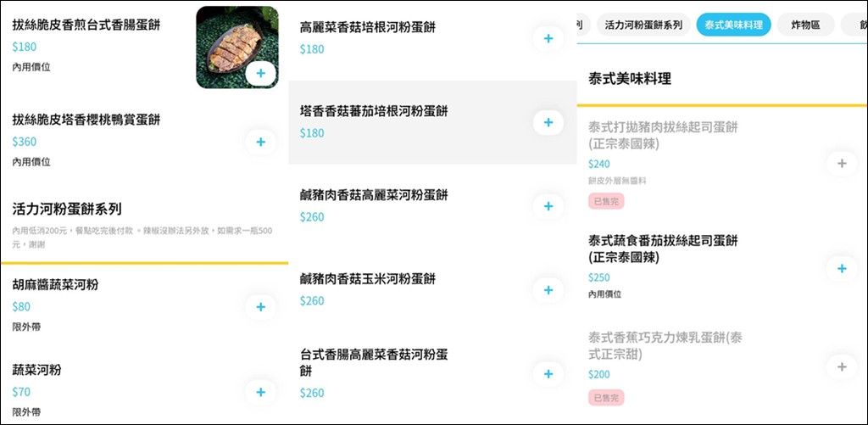Add 拔絲脆皮香煎台式香腸蛋餅 with plus icon
868x425 pixels.
click(x=261, y=73)
